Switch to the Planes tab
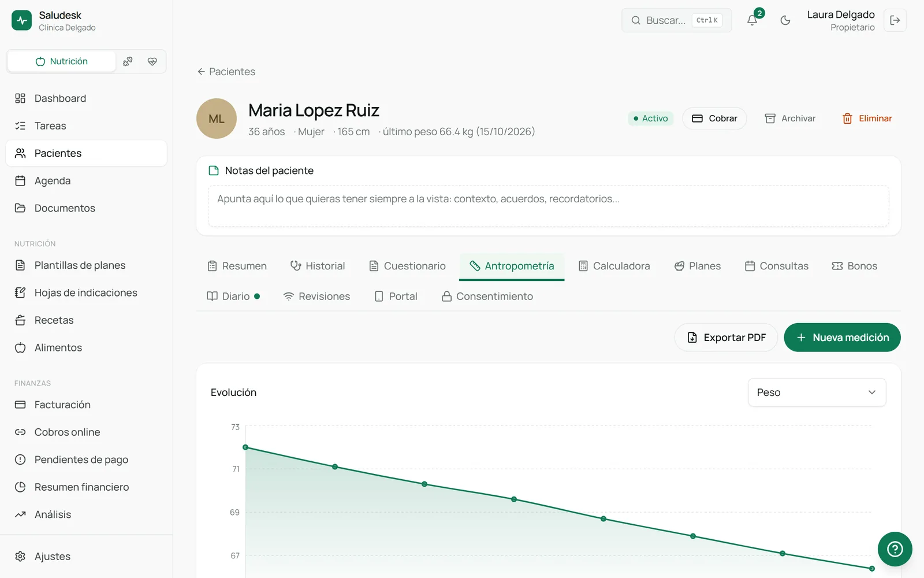 [x=698, y=266]
